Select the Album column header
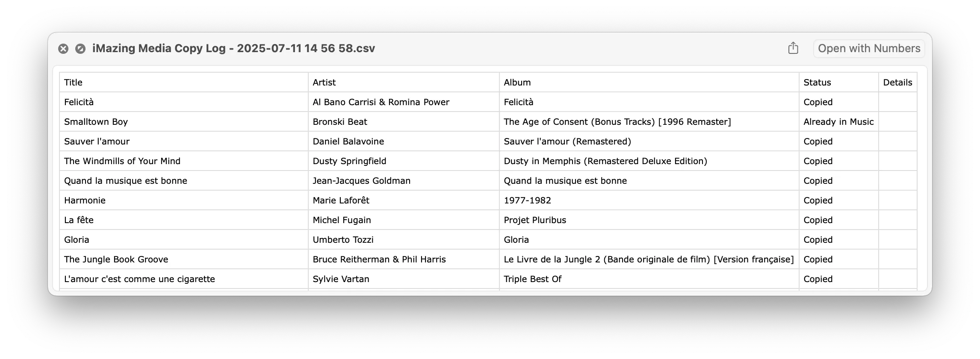The image size is (980, 359). [x=517, y=82]
